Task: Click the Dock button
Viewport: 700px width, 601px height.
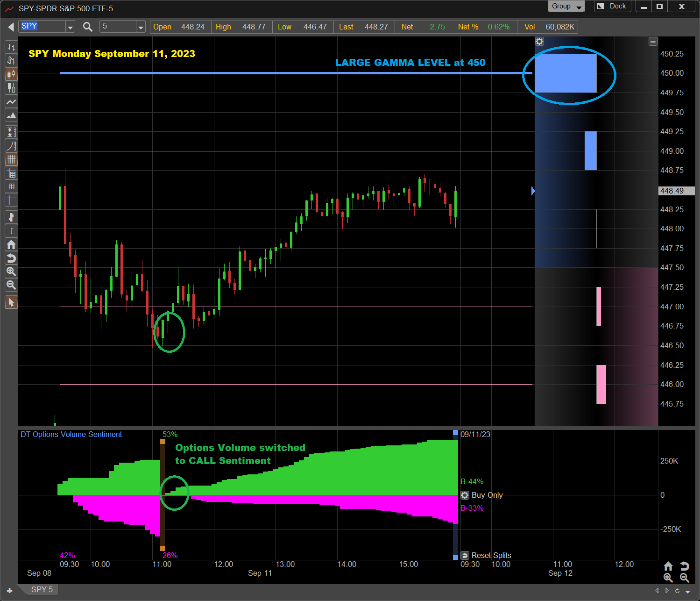Action: pyautogui.click(x=613, y=6)
